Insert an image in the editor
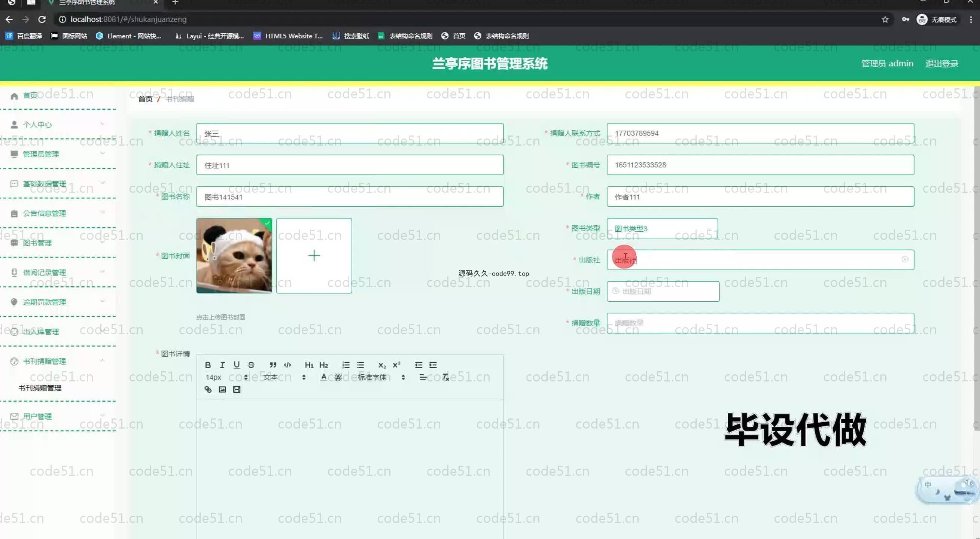Image resolution: width=980 pixels, height=539 pixels. coord(222,389)
